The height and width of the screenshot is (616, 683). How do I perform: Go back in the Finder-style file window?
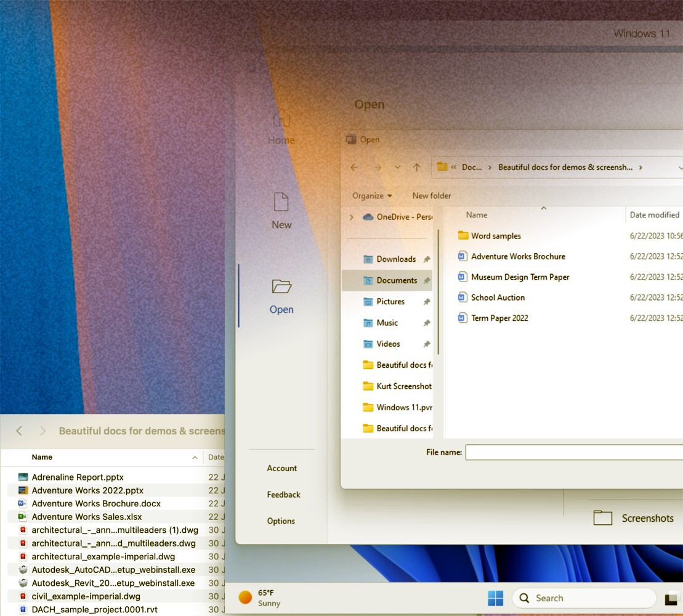point(18,431)
